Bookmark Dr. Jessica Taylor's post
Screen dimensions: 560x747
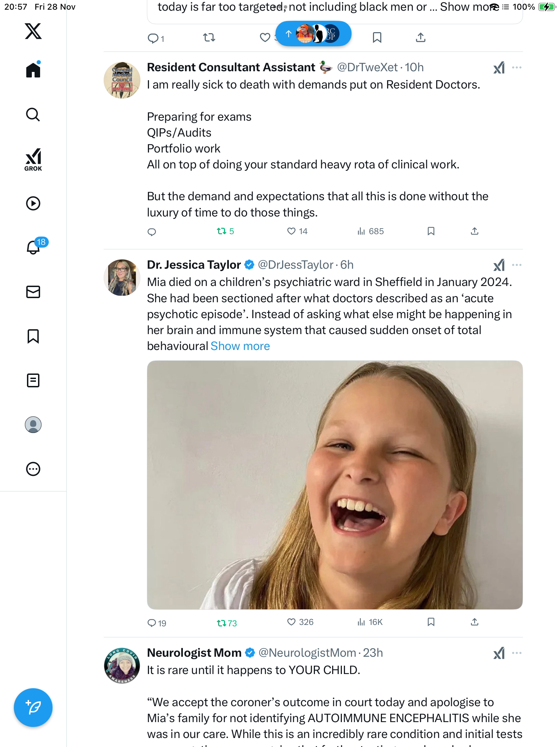tap(431, 622)
